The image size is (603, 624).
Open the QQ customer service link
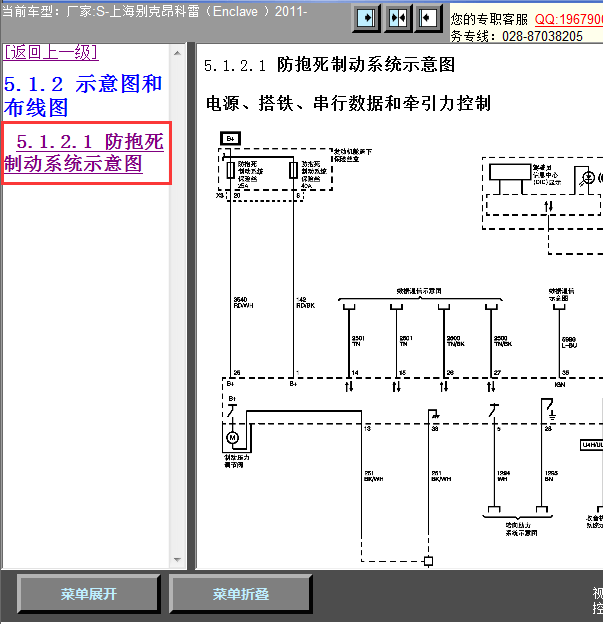568,19
